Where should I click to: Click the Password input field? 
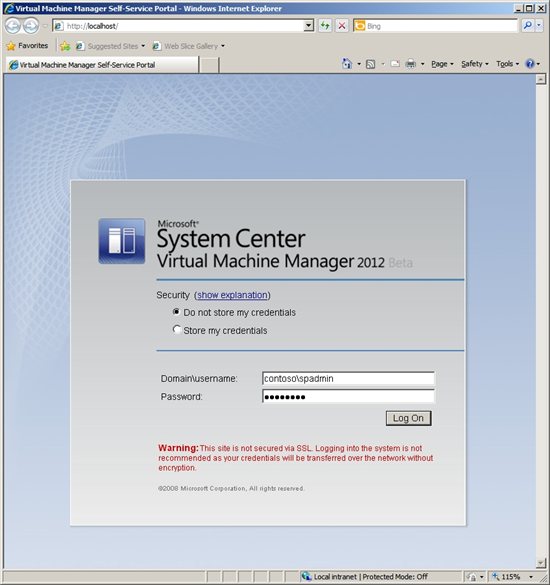coord(349,396)
